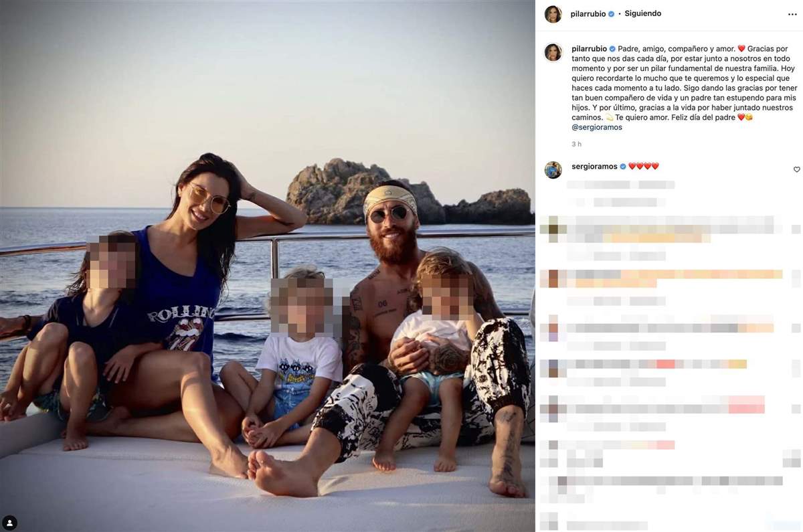Open the sergioramos commenter username

pos(595,166)
